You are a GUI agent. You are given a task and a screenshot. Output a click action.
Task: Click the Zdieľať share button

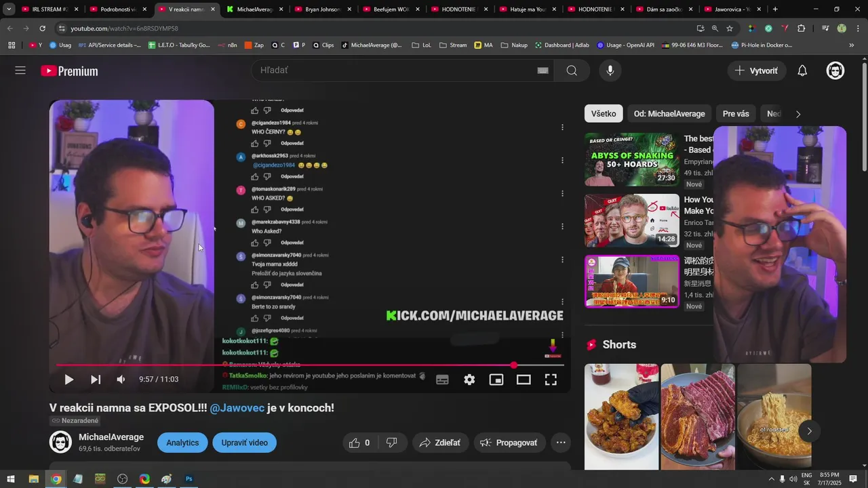439,443
